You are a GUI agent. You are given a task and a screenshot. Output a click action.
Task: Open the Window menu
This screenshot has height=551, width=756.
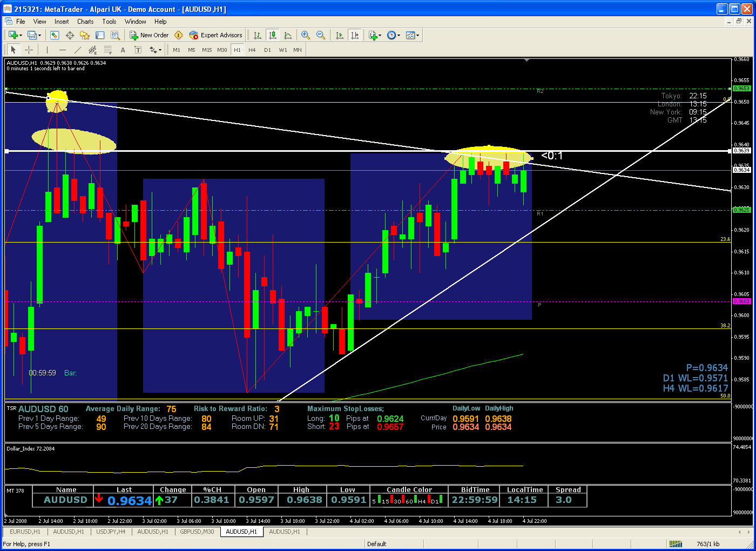[x=135, y=22]
